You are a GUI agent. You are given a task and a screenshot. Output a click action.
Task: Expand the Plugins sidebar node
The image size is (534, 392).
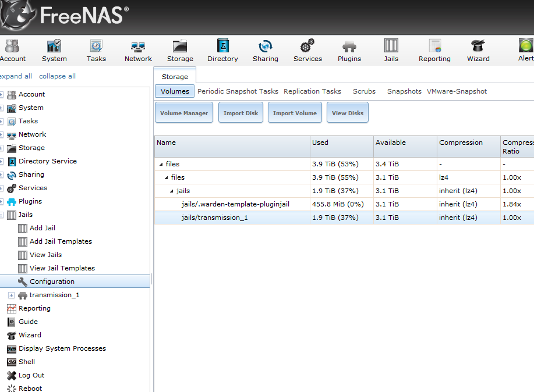coord(1,201)
